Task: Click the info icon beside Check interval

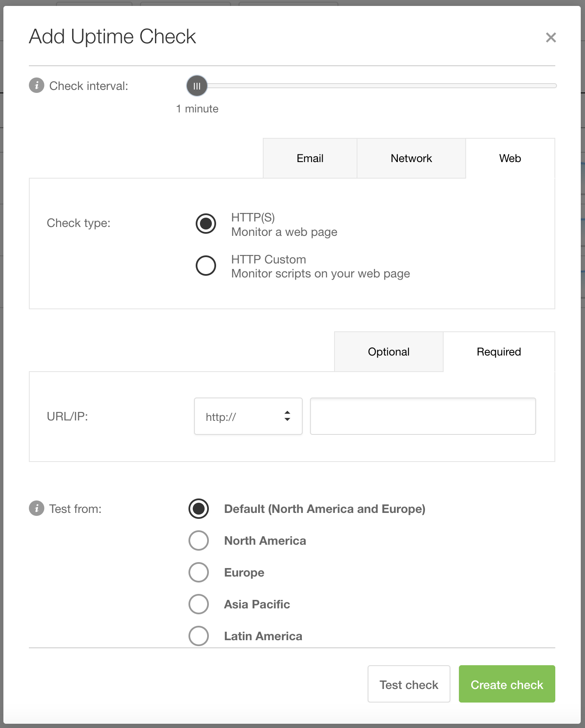Action: [x=37, y=86]
